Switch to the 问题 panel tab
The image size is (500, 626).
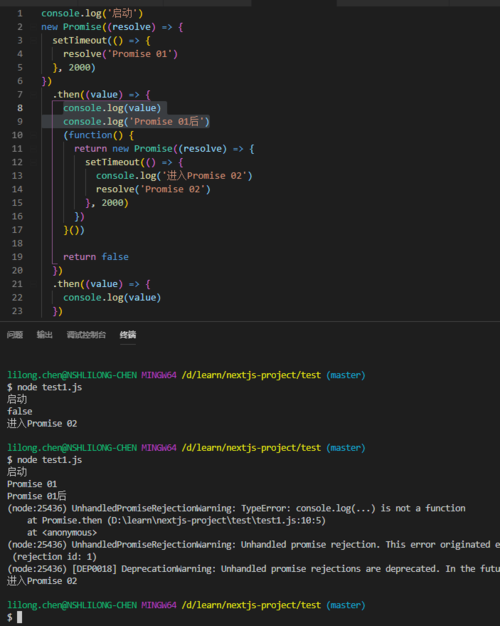click(x=15, y=335)
